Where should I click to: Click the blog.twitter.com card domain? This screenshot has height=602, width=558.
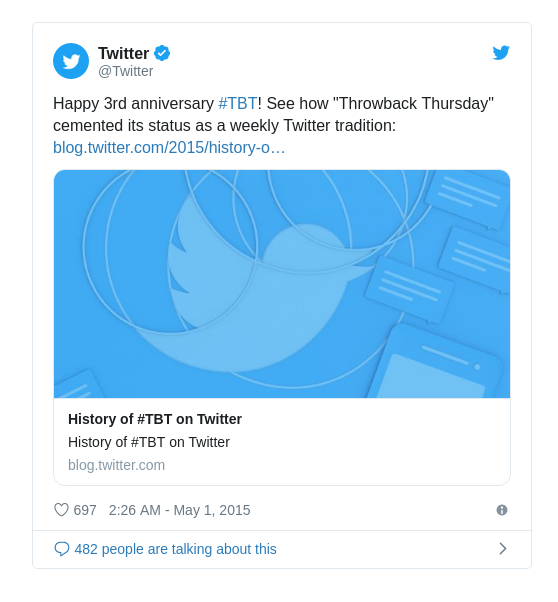click(116, 465)
